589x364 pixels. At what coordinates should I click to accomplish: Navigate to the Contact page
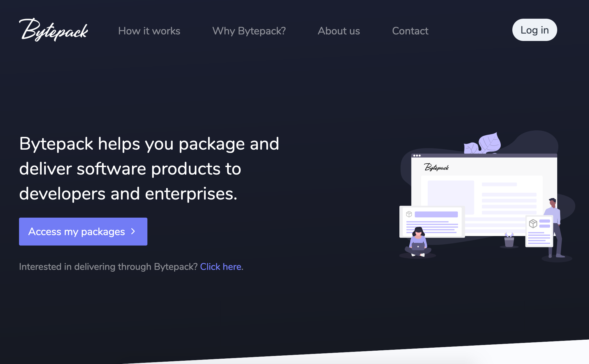coord(410,31)
